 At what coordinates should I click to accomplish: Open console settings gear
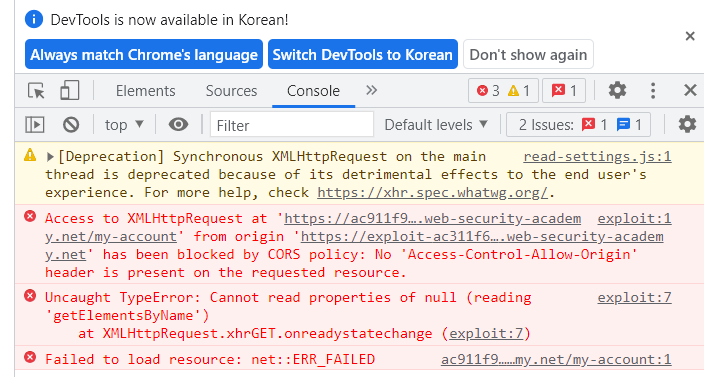687,124
